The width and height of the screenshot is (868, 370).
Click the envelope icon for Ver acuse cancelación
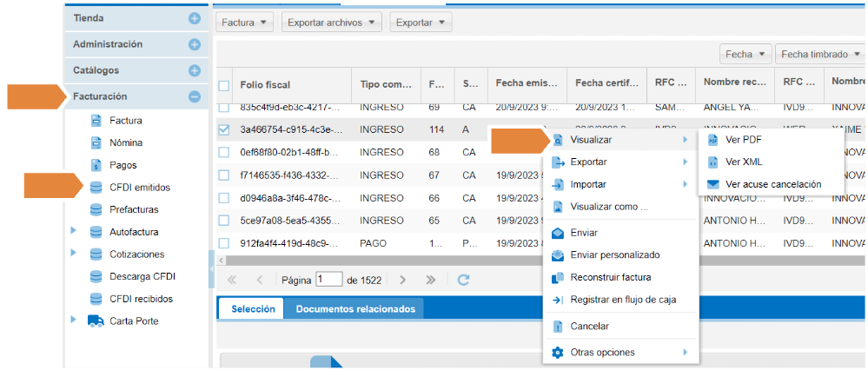point(712,184)
